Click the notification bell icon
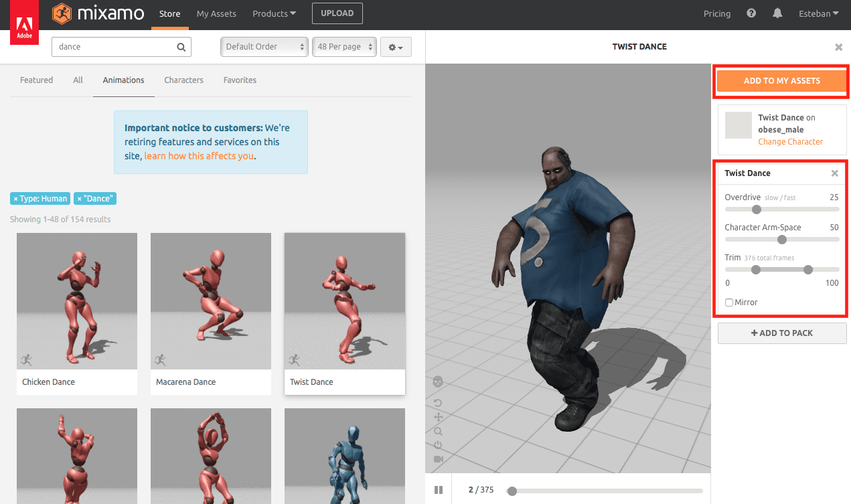The height and width of the screenshot is (504, 851). pos(777,13)
